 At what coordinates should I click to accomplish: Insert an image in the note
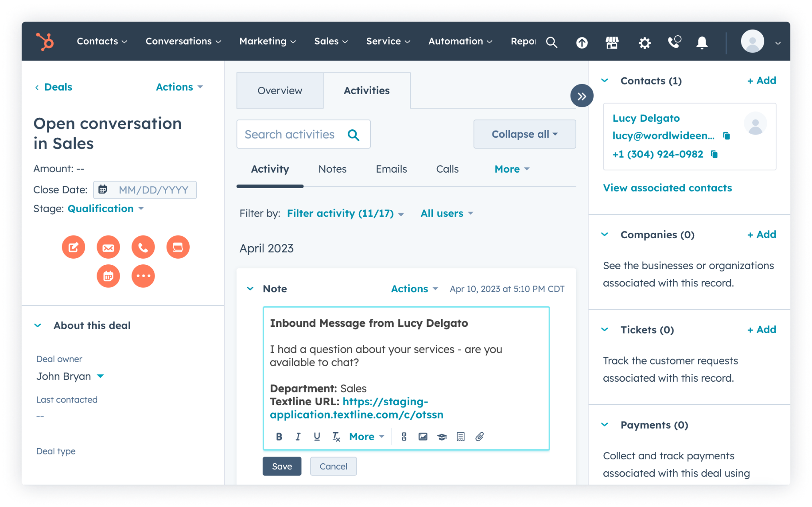click(422, 437)
